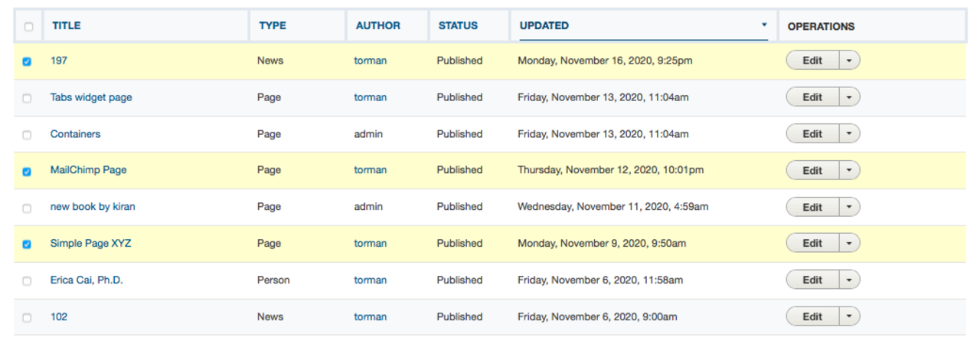Click Edit button for Tabs widget page
This screenshot has width=980, height=341.
pos(812,97)
